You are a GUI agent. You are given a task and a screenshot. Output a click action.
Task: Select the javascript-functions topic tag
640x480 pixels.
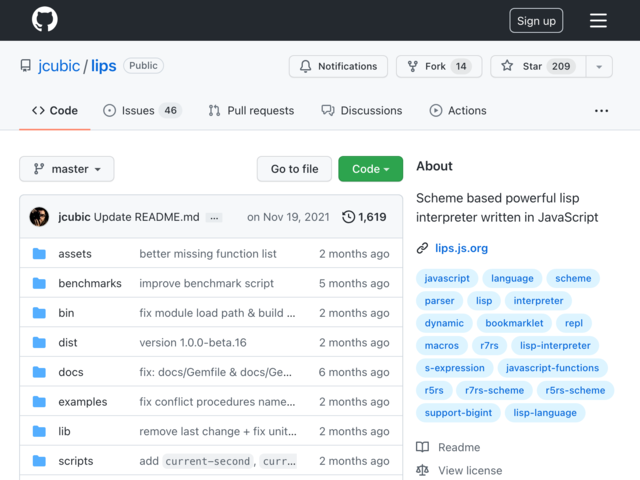pyautogui.click(x=552, y=368)
